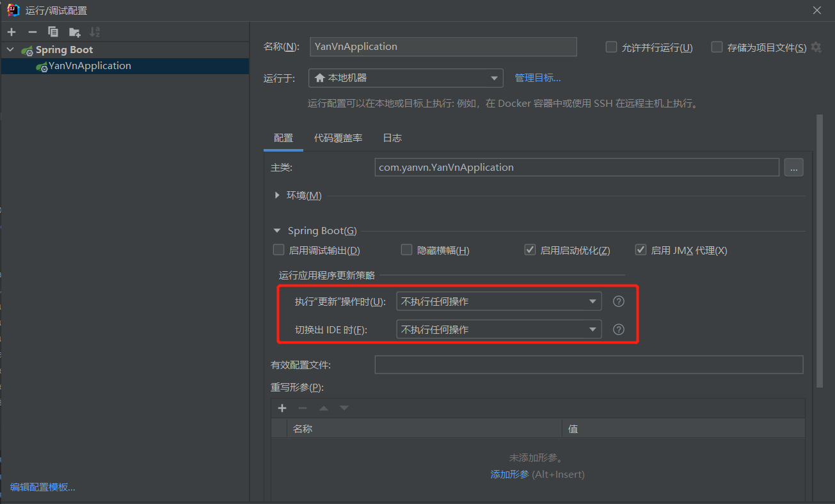Click the move up arrow in 重写形参 toolbar
This screenshot has height=504, width=835.
coord(324,408)
